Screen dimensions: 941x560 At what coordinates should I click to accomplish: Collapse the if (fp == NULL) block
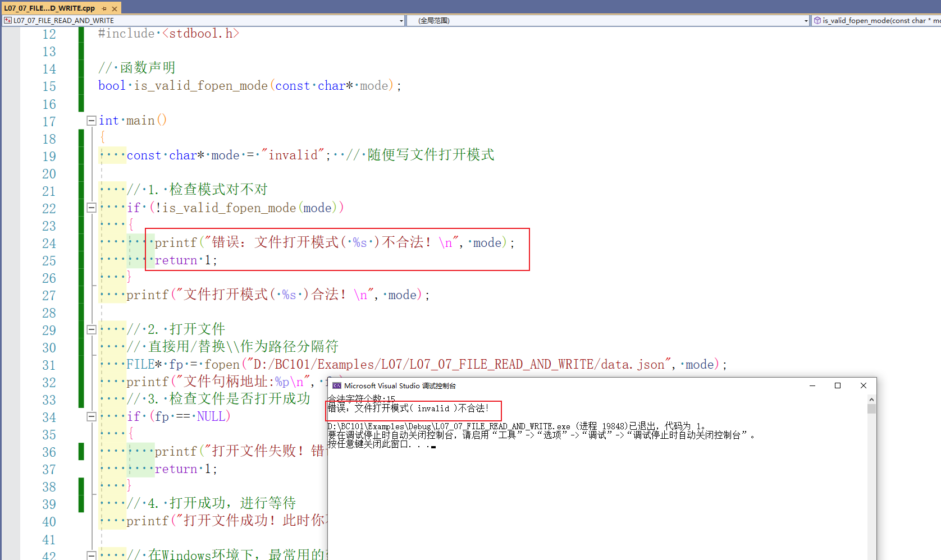pos(91,416)
